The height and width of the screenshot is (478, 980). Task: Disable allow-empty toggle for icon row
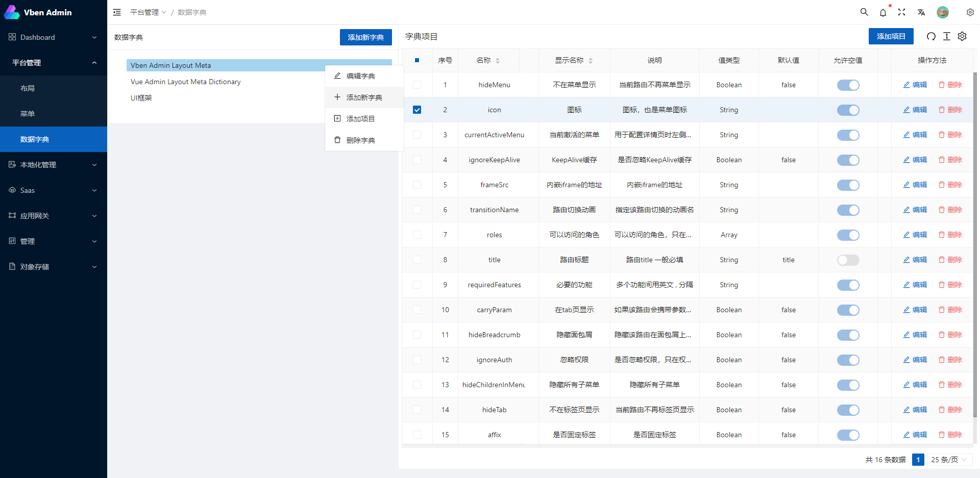click(x=848, y=110)
